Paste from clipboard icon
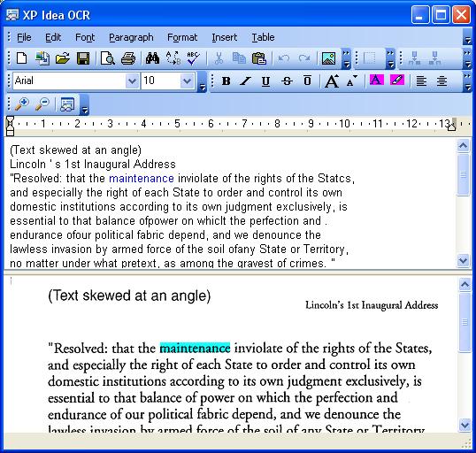 259,58
